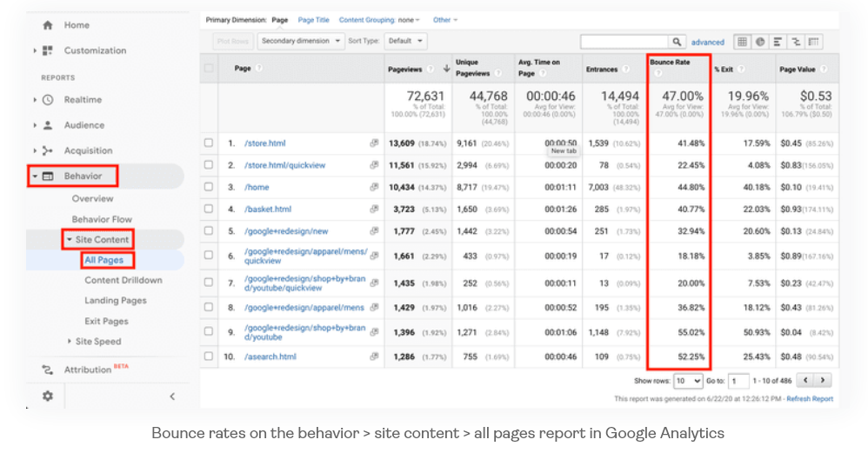This screenshot has width=868, height=453.
Task: Check the /home row checkbox
Action: (x=209, y=187)
